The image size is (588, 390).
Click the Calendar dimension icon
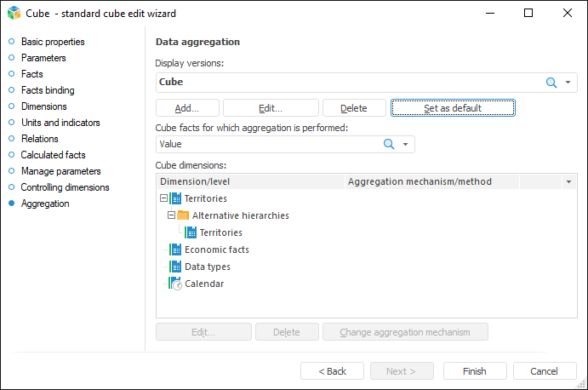click(176, 284)
